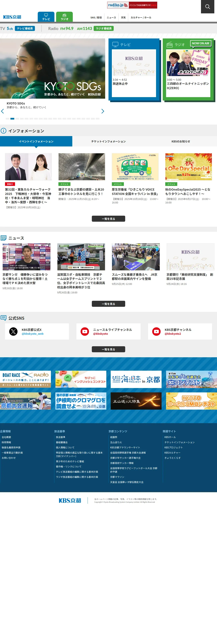
Task: Go to next carousel slide arrow
Action: coord(103,111)
